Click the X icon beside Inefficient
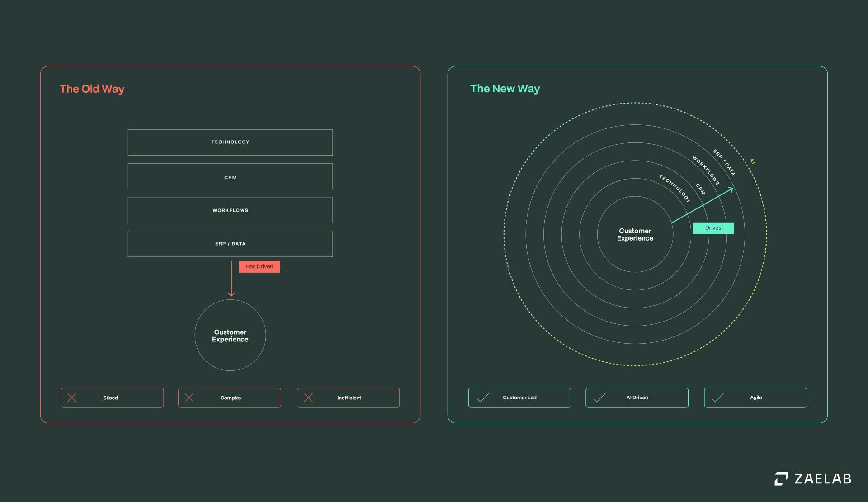Image resolution: width=868 pixels, height=502 pixels. pos(308,398)
